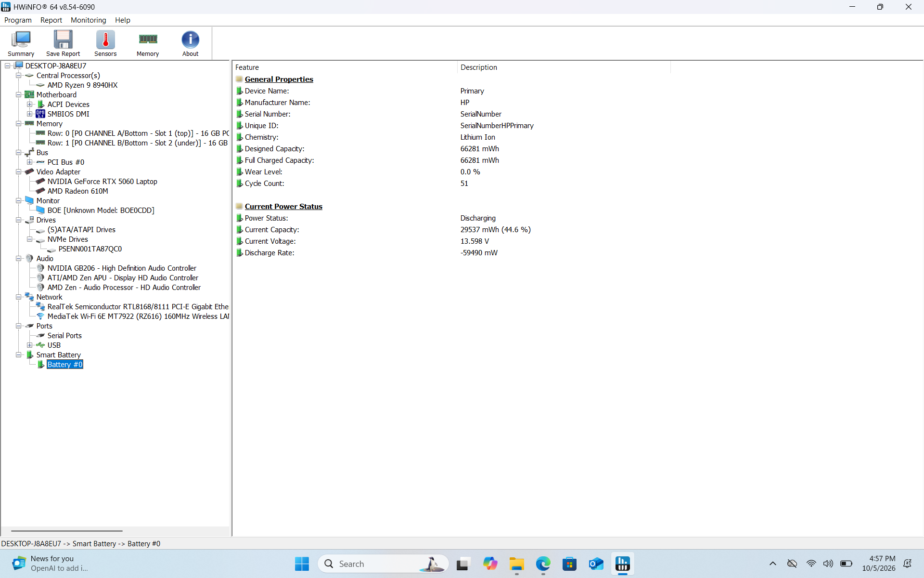The width and height of the screenshot is (924, 578).
Task: Show hidden system tray icons chevron
Action: [x=773, y=564]
